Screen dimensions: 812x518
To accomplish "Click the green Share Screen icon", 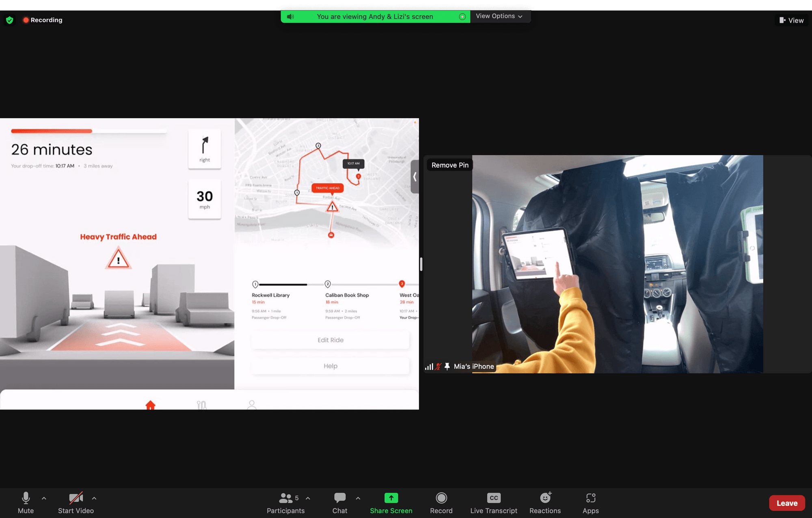I will [391, 498].
